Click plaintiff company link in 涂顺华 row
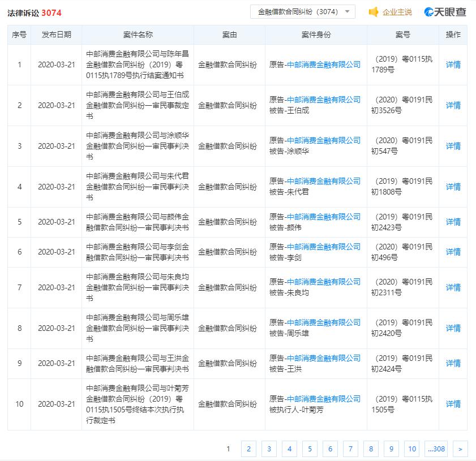Viewport: 476px width, 461px height. 324,140
